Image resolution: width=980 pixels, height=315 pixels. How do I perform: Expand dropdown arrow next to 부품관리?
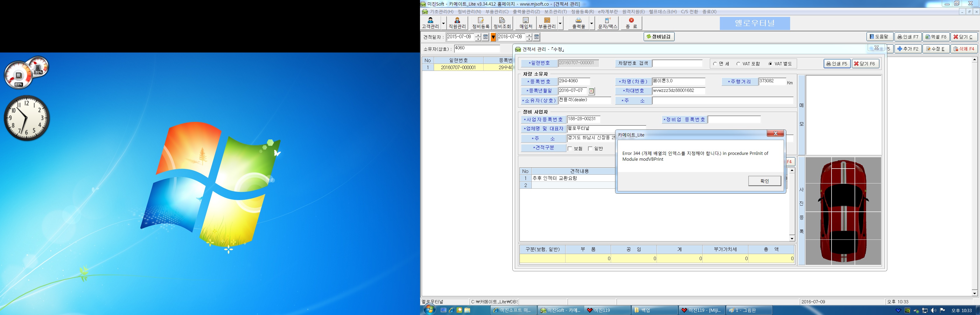pyautogui.click(x=560, y=23)
